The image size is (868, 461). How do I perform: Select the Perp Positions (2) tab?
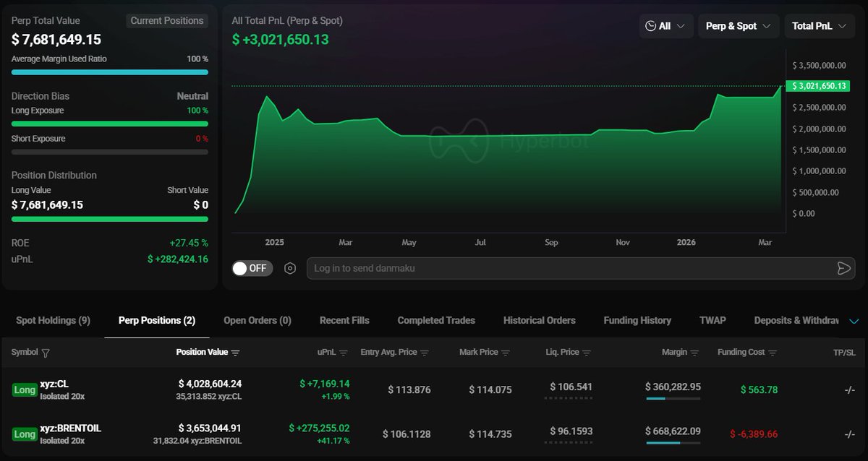pyautogui.click(x=157, y=320)
